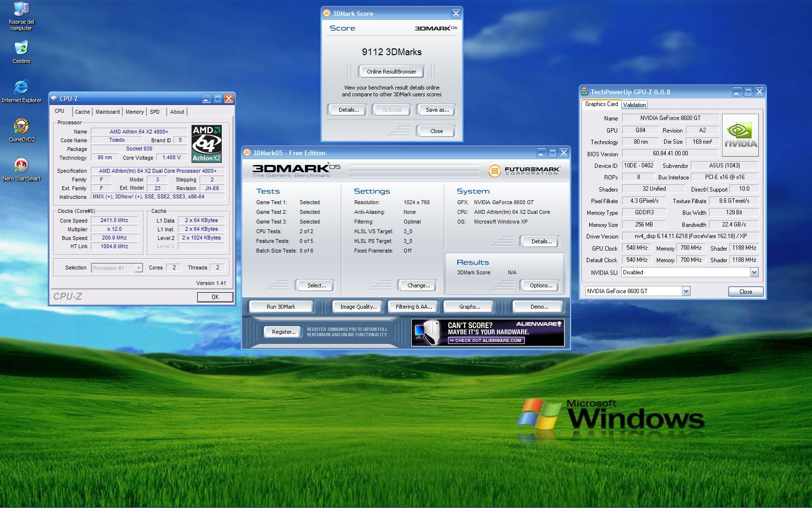Click the Core Voltage 1.408 V value
The image size is (812, 508).
tap(172, 158)
